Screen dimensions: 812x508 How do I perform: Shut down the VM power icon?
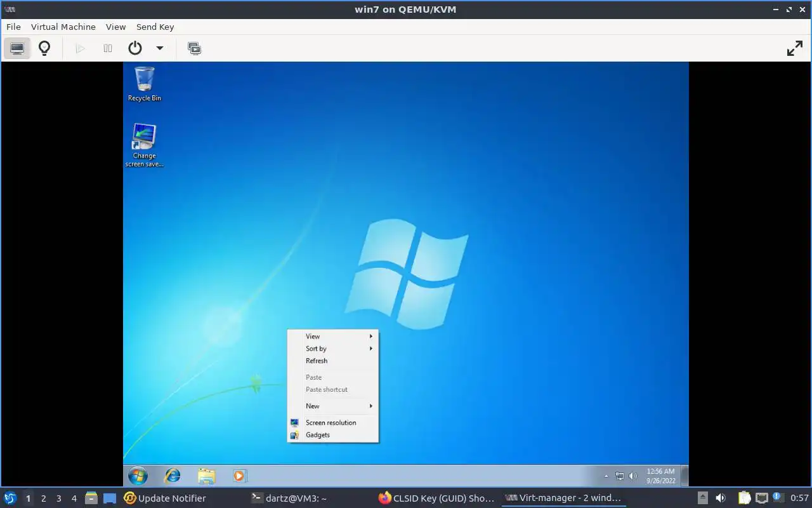[135, 48]
